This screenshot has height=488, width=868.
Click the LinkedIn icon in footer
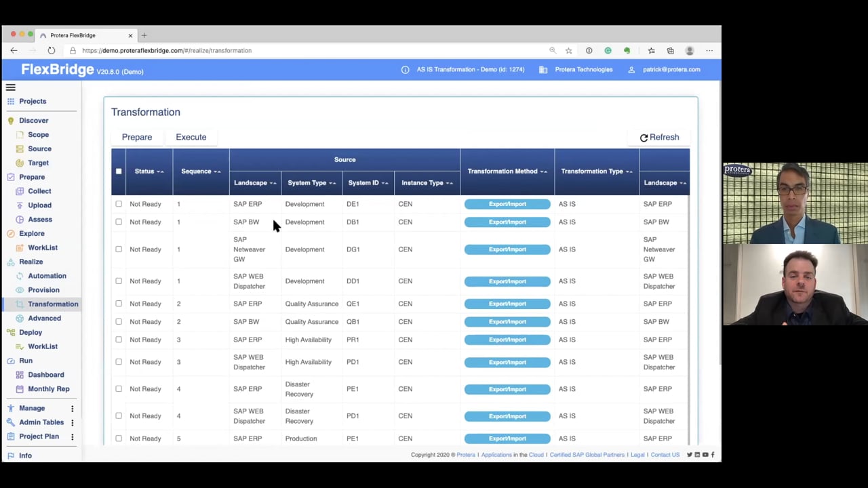click(x=697, y=455)
